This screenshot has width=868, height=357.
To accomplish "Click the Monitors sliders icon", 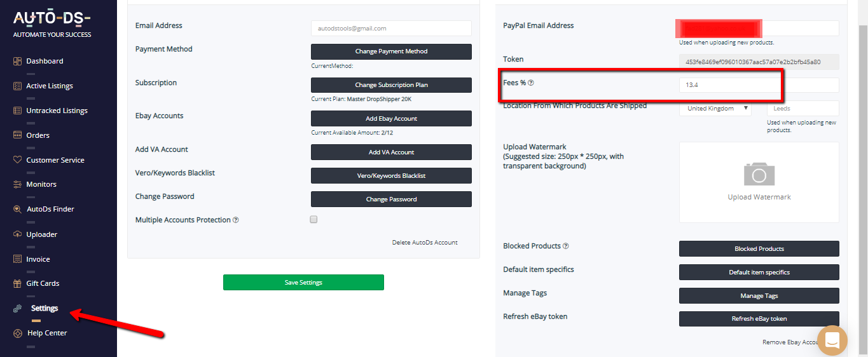I will click(18, 184).
